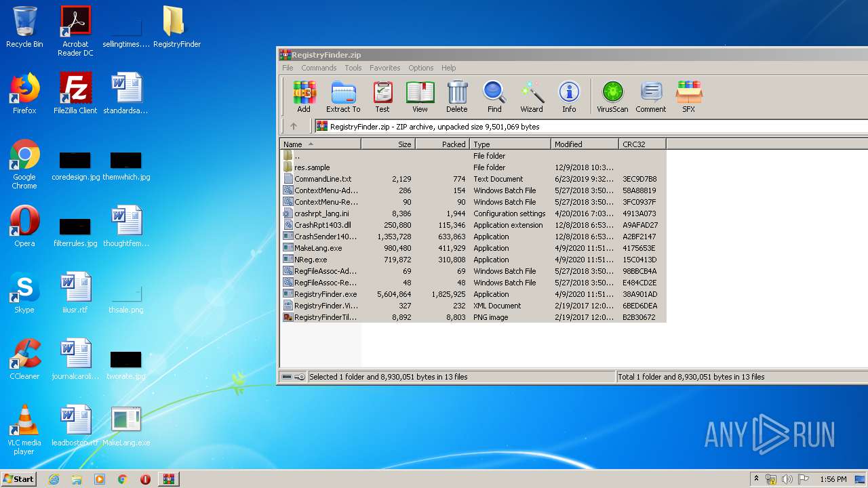Open Windows Explorer from taskbar
This screenshot has height=488, width=868.
(77, 479)
